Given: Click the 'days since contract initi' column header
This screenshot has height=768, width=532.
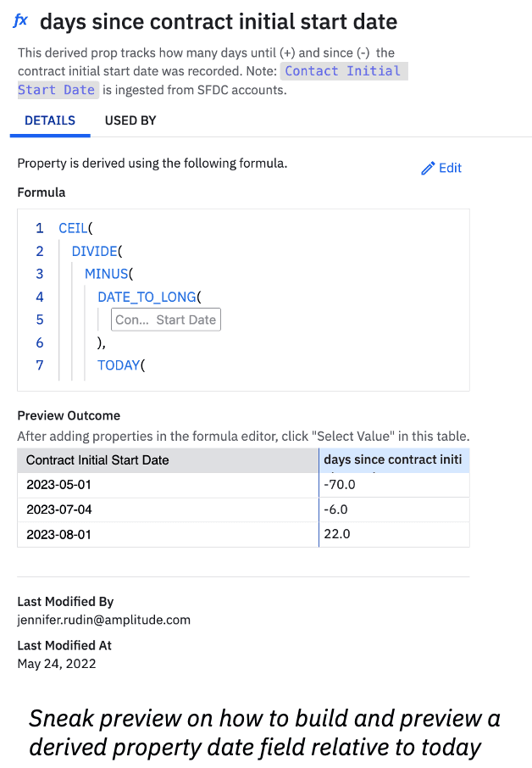Looking at the screenshot, I should click(x=393, y=460).
